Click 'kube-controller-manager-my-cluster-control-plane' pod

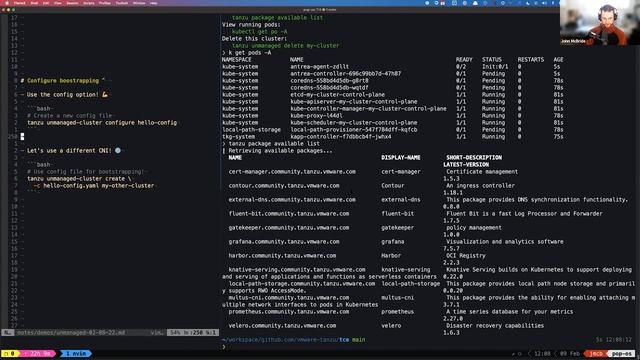pyautogui.click(x=369, y=109)
